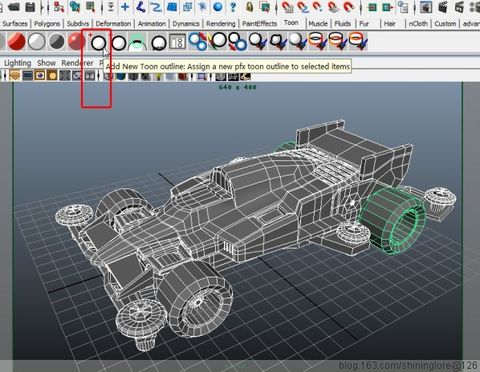Open the render view window icon
This screenshot has height=372, width=480.
426,6
